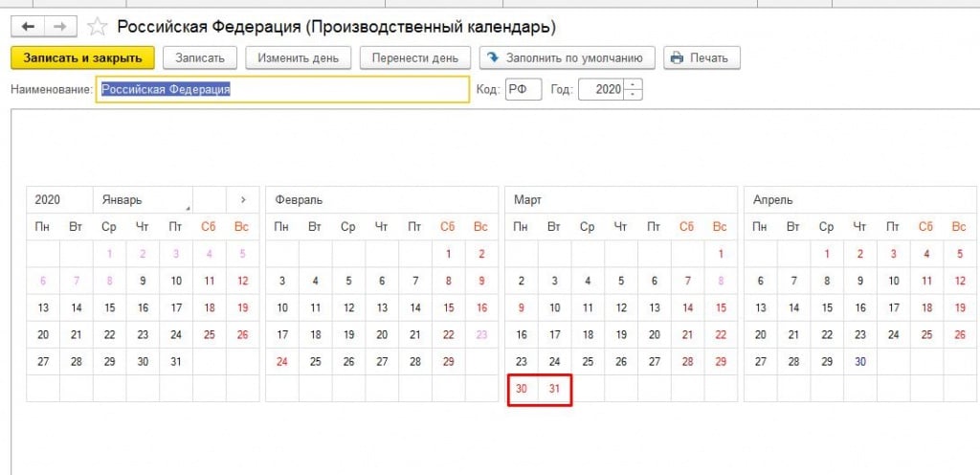Click 'Перенести день' button
Viewport: 980px width, 475px height.
415,57
